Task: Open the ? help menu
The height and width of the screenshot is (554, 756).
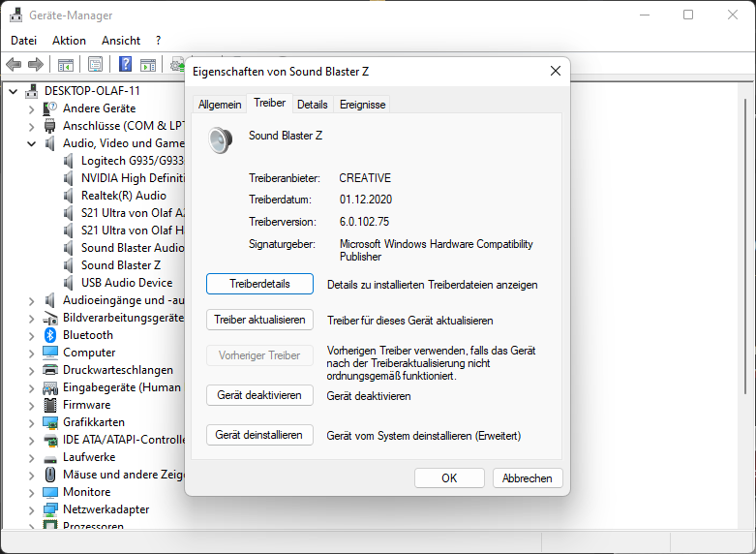Action: coord(158,41)
